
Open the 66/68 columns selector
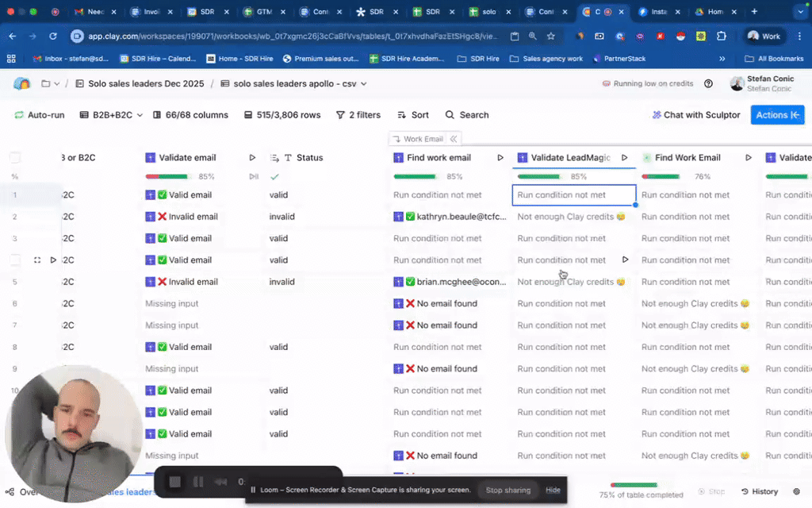tap(190, 115)
